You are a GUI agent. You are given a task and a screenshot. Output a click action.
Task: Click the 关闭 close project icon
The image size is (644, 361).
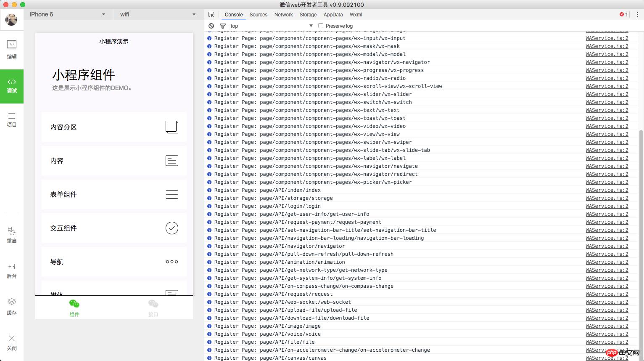pyautogui.click(x=12, y=342)
